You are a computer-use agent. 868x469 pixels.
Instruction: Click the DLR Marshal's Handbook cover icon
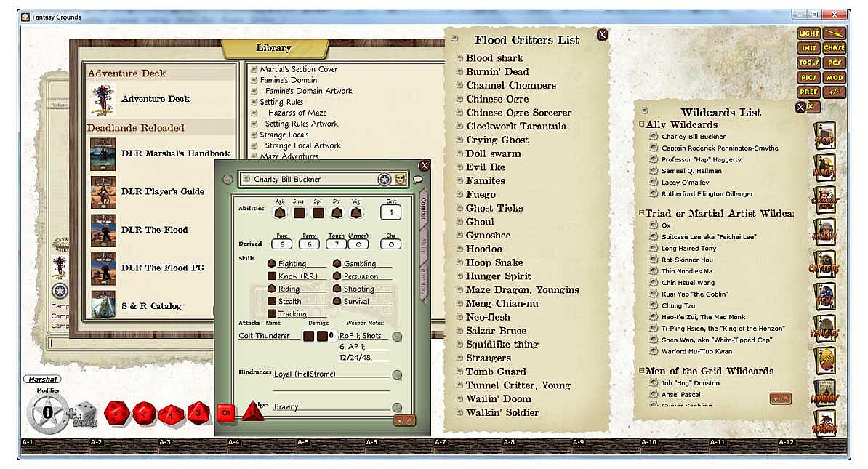(103, 154)
